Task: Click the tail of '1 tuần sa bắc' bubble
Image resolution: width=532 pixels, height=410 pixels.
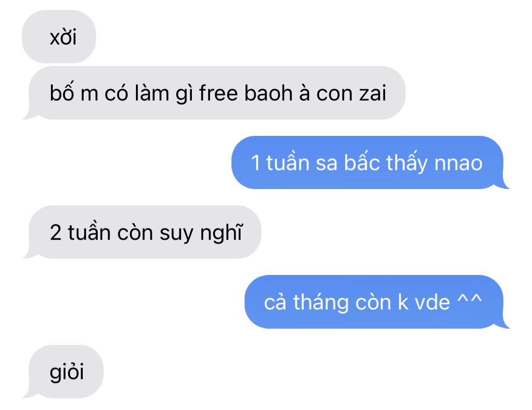Action: pyautogui.click(x=502, y=185)
